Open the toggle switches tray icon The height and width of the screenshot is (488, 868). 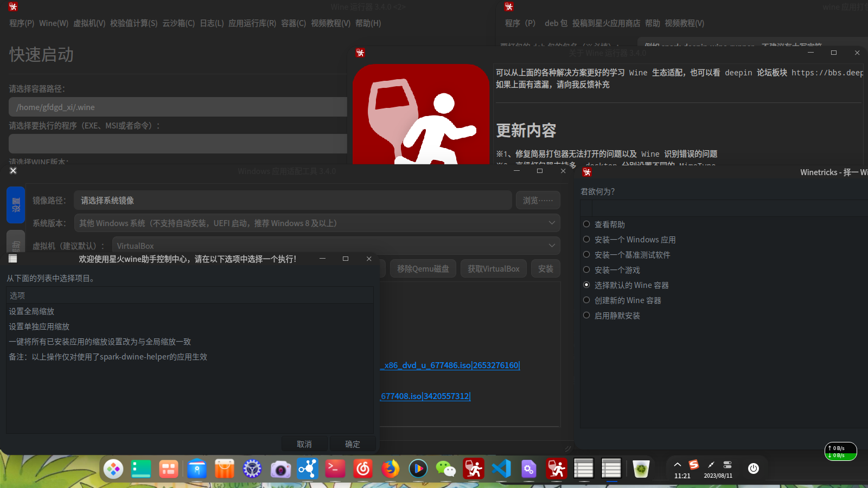[x=727, y=465]
